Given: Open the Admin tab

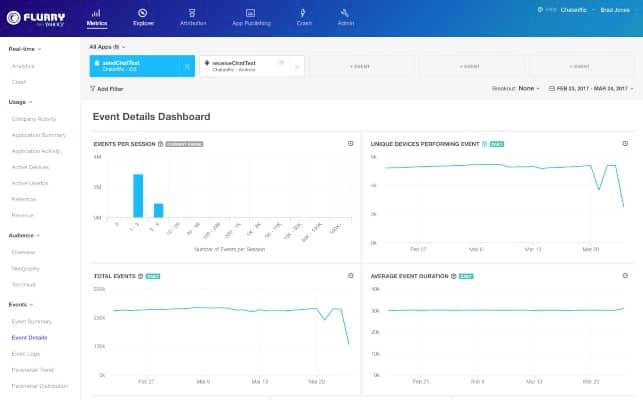Looking at the screenshot, I should [345, 18].
